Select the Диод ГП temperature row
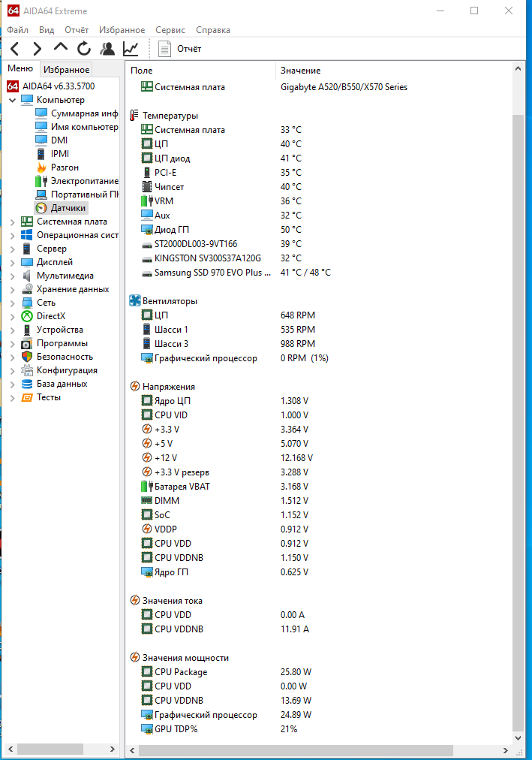 (x=318, y=230)
